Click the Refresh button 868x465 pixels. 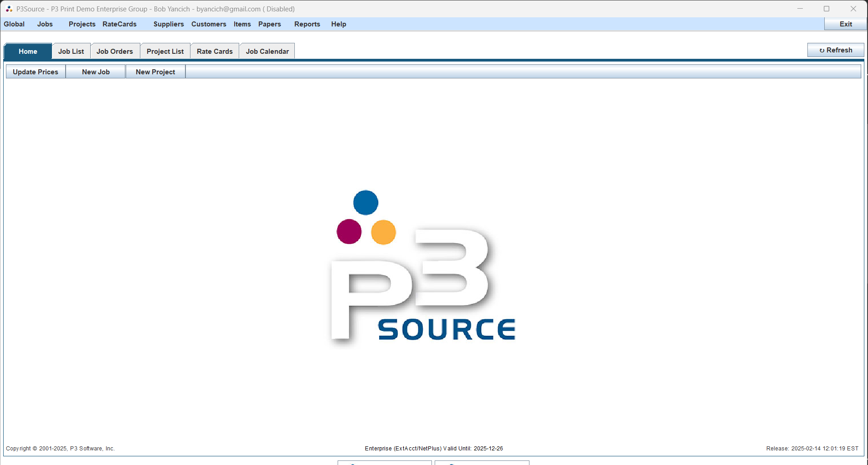tap(836, 50)
